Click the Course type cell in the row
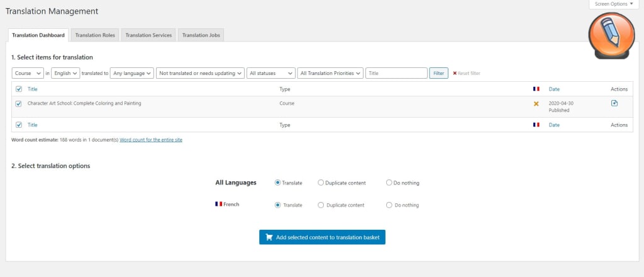Viewport: 644px width, 277px height. click(287, 103)
